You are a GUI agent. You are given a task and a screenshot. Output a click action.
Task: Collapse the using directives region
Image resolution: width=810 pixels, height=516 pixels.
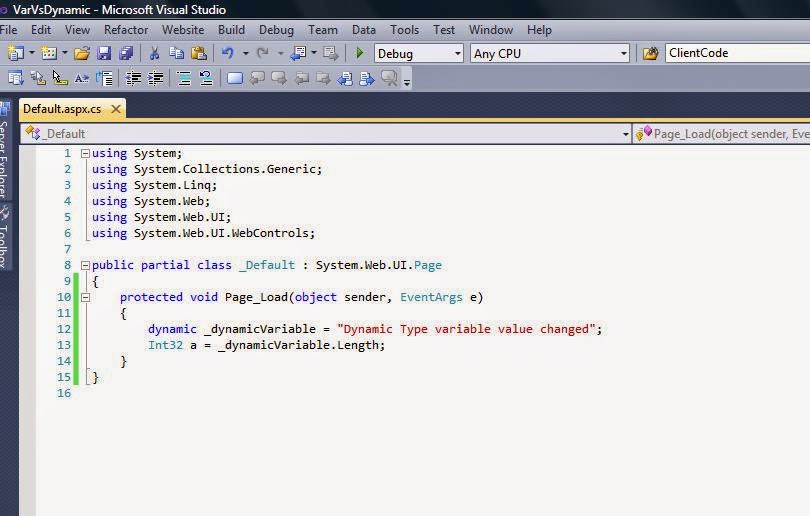pyautogui.click(x=85, y=153)
